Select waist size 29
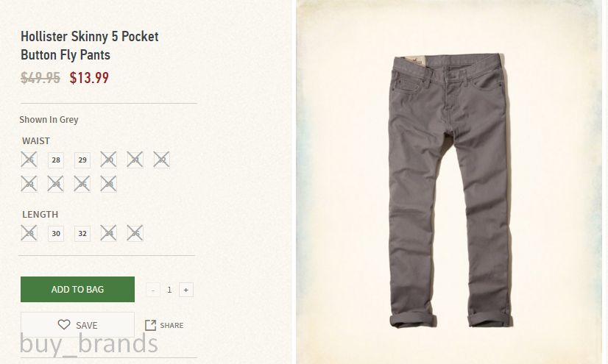The image size is (608, 364). click(x=82, y=160)
